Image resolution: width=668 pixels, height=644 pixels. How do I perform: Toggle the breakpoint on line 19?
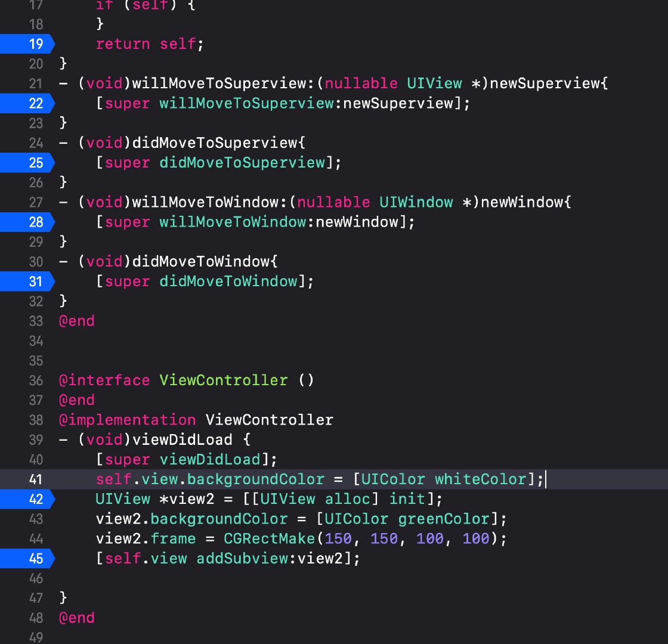point(27,44)
